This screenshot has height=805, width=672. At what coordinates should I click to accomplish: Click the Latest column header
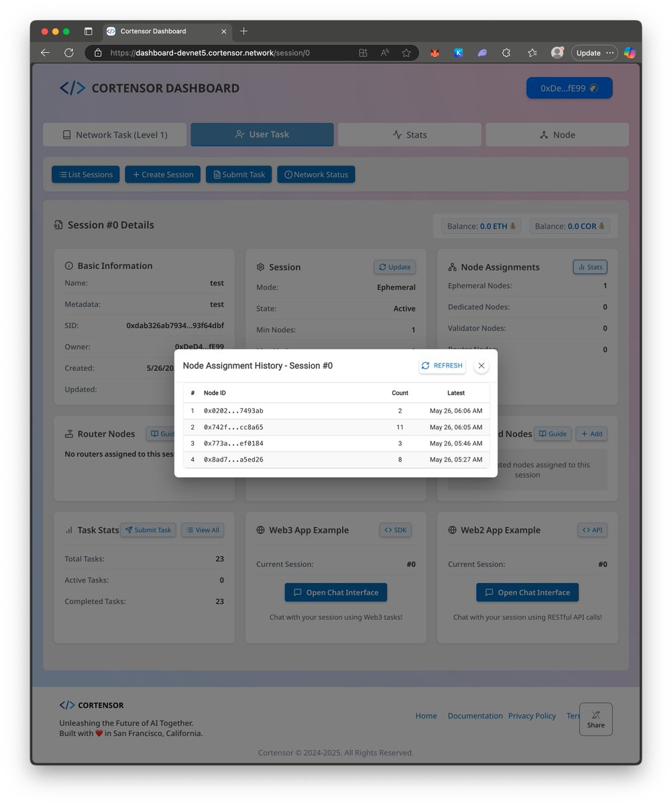(x=456, y=393)
